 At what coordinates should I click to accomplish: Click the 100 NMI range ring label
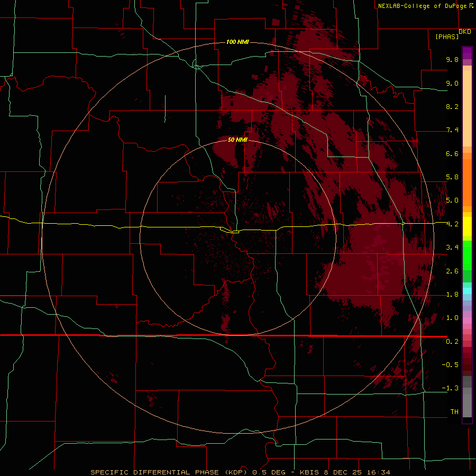[237, 42]
